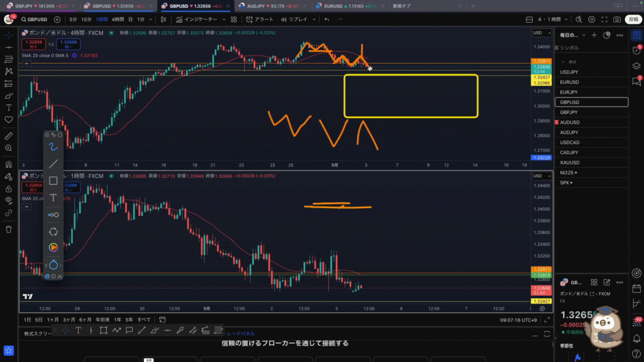
Task: Toggle lock all drawings
Action: [x=9, y=189]
